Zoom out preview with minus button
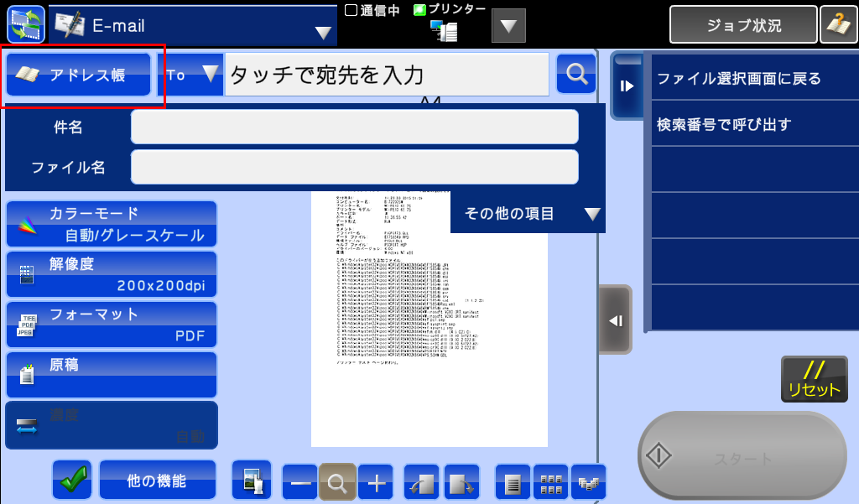Screen dimensions: 859x504 pyautogui.click(x=299, y=482)
